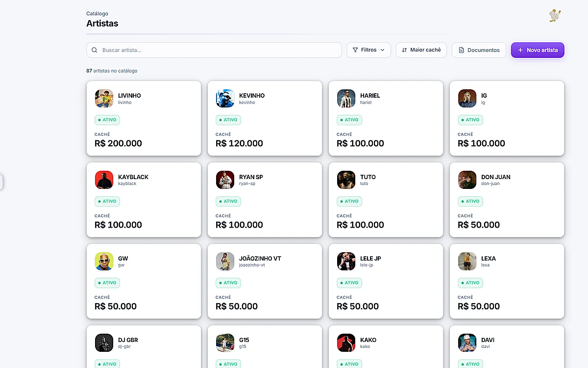Image resolution: width=588 pixels, height=368 pixels.
Task: Click the ATIVO badge on GW's card
Action: pos(107,283)
